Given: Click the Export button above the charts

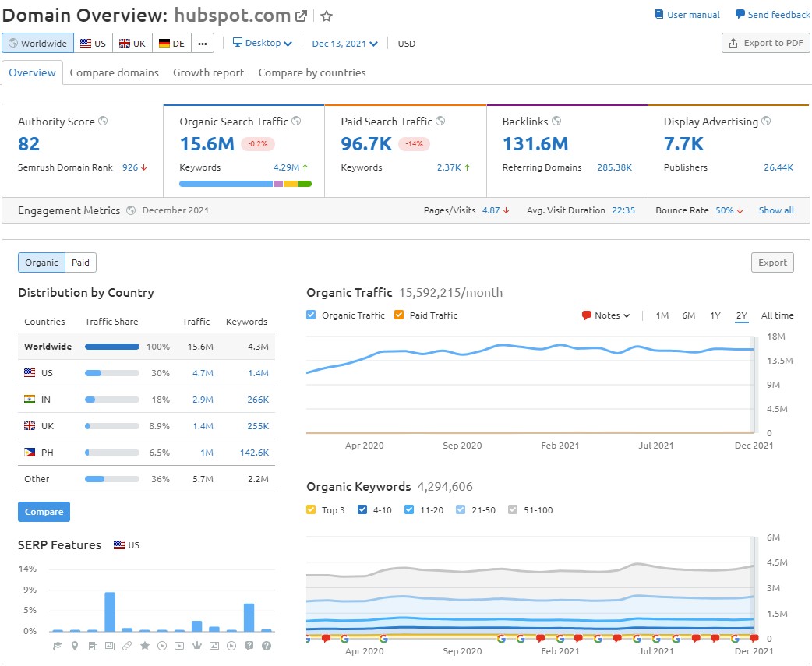Looking at the screenshot, I should click(772, 263).
